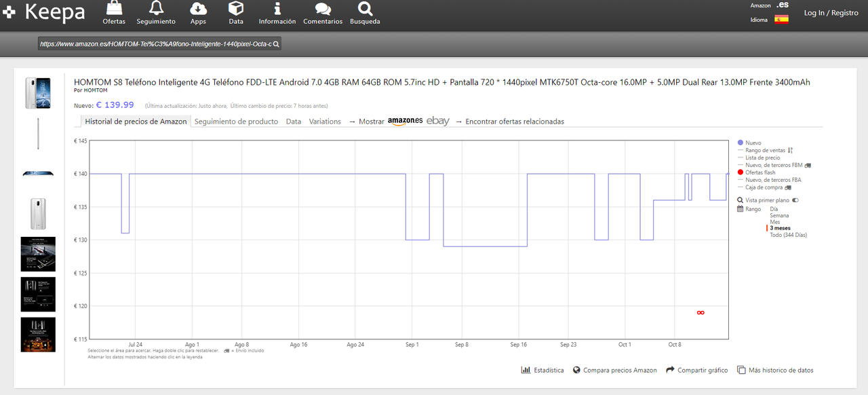
Task: Click the search magnifier in URL box
Action: (x=276, y=44)
